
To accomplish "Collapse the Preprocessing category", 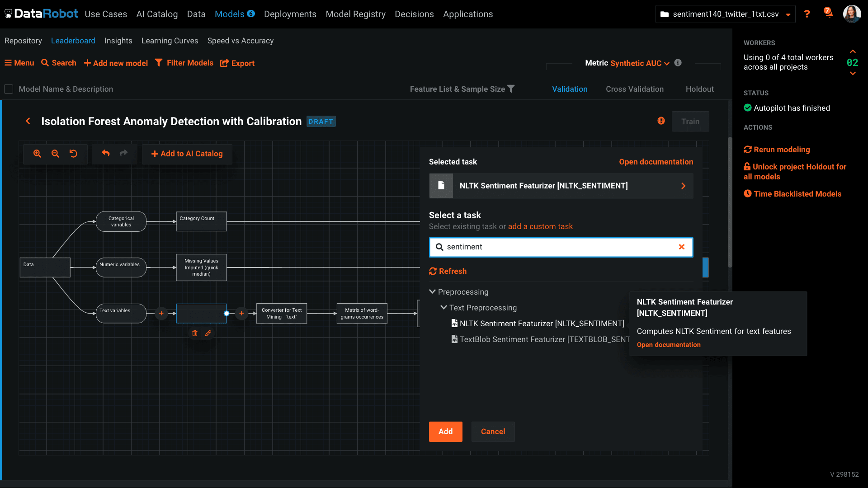I will tap(433, 292).
